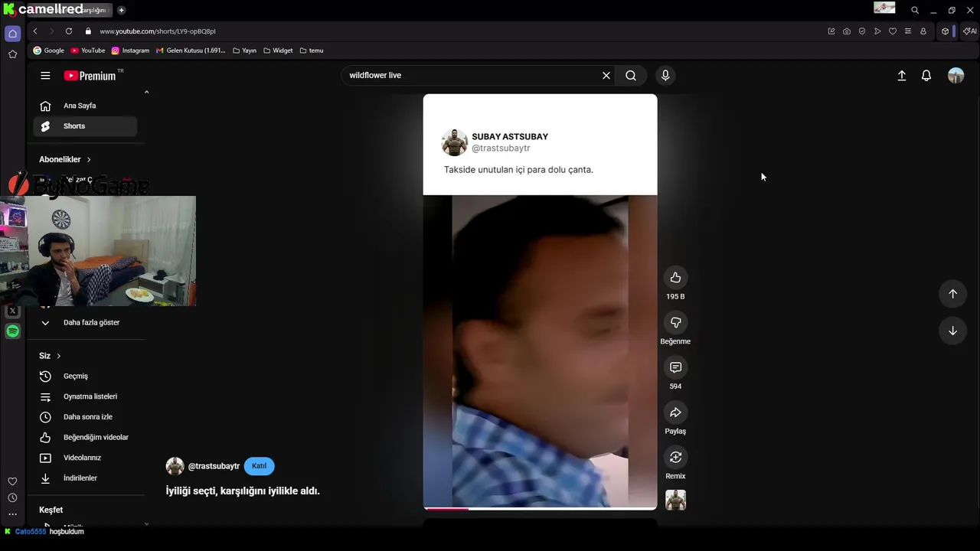Click the toolbar shield check icon
The height and width of the screenshot is (551, 980).
coord(862,31)
